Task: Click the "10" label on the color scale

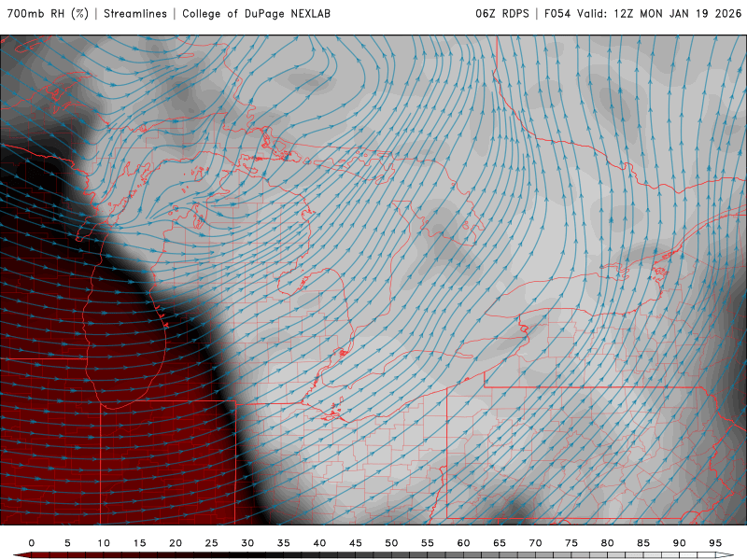Action: click(104, 543)
